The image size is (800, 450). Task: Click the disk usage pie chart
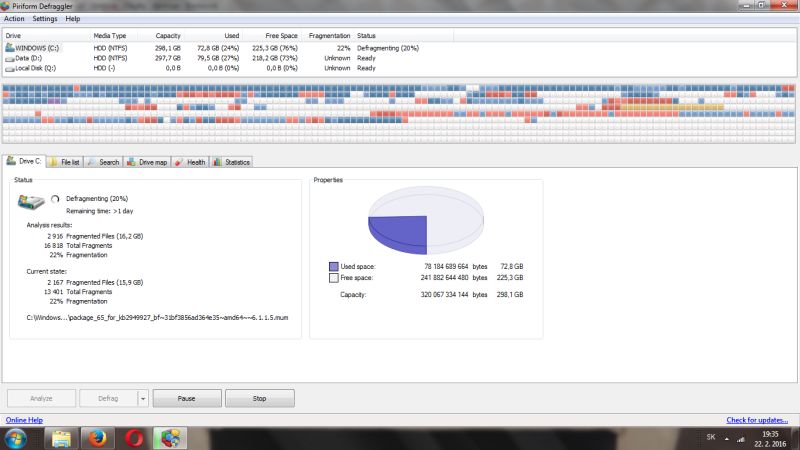[426, 220]
